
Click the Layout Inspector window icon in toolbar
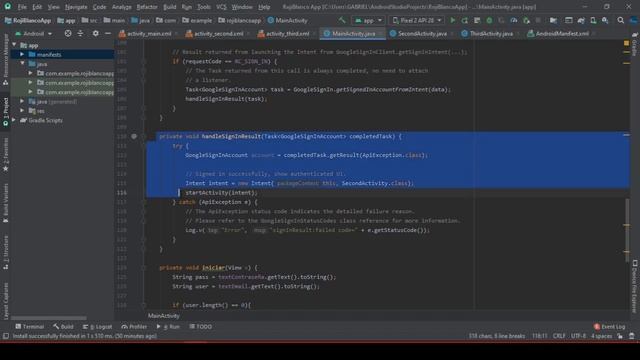tap(569, 20)
